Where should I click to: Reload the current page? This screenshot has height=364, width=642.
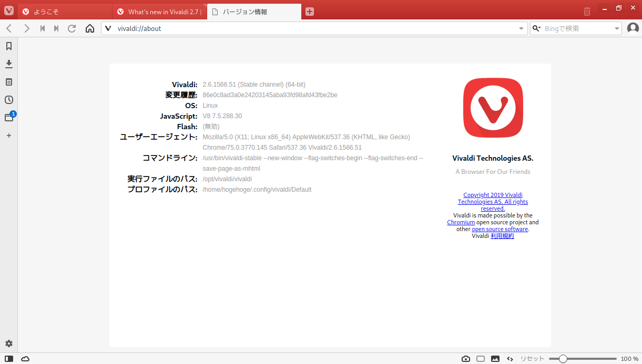pyautogui.click(x=72, y=28)
